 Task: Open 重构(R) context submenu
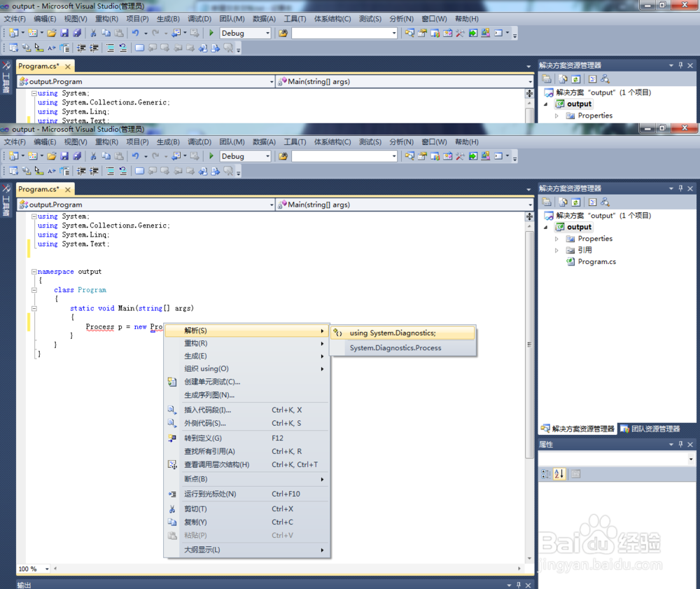[x=247, y=343]
